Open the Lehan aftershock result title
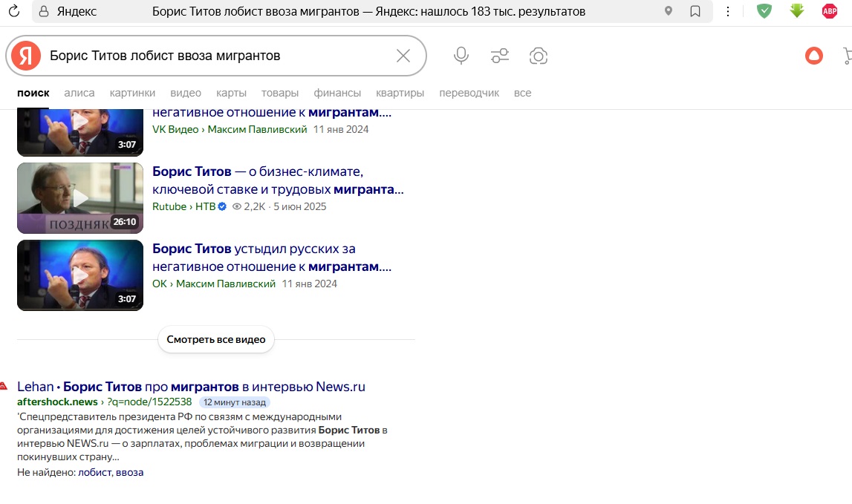The image size is (852, 504). point(191,387)
